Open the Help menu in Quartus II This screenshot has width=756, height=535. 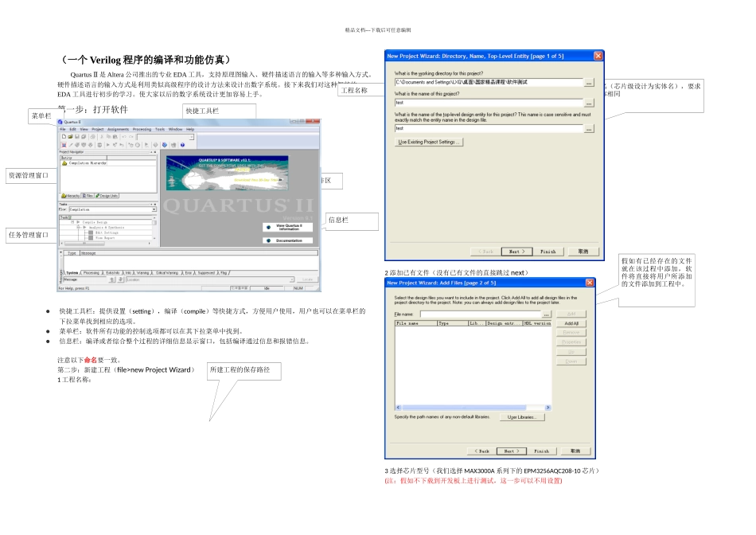coord(190,129)
